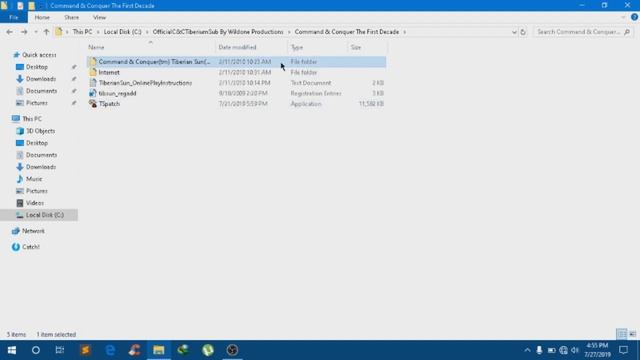The image size is (640, 360).
Task: Select Local Disk (C:) in sidebar
Action: click(39, 215)
